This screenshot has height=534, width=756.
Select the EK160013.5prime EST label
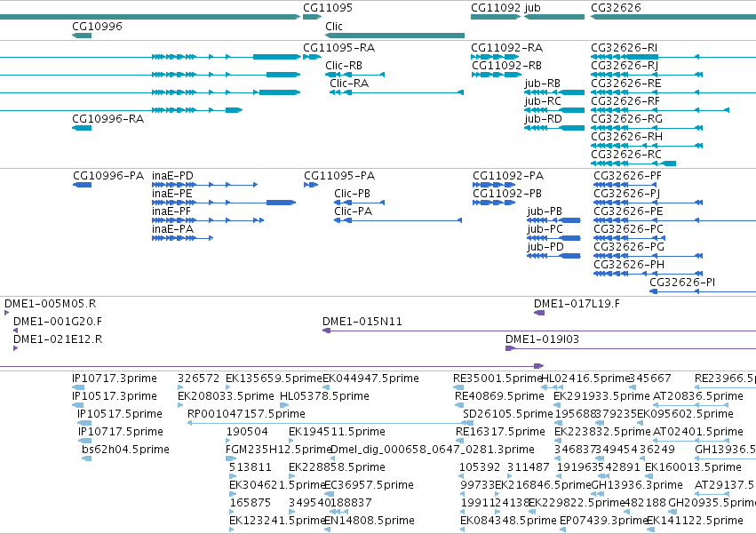click(693, 468)
